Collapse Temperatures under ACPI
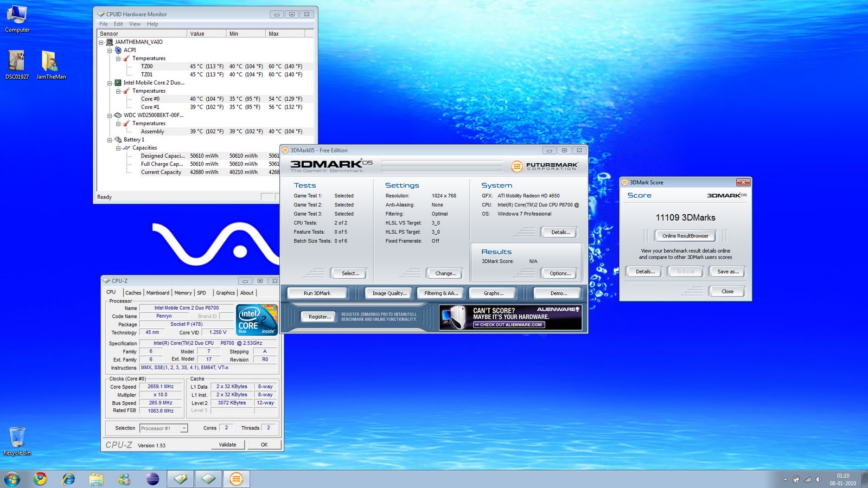Screen dimensions: 868x488 118,58
